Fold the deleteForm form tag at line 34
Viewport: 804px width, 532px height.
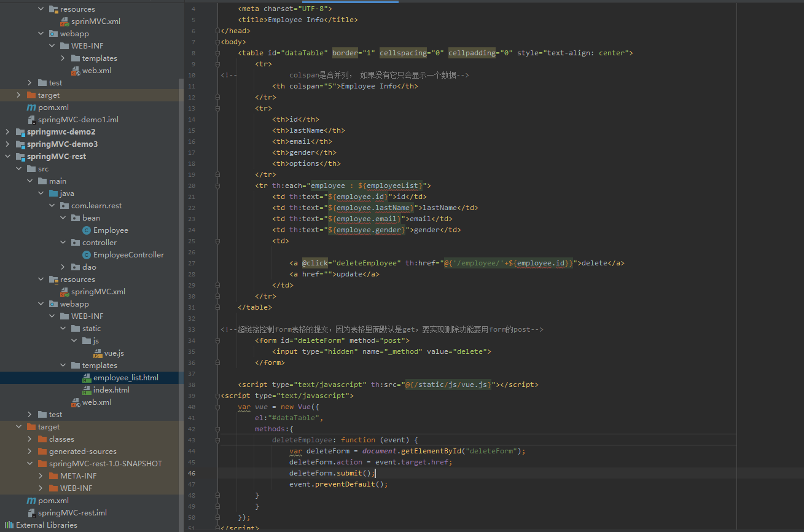coord(217,340)
